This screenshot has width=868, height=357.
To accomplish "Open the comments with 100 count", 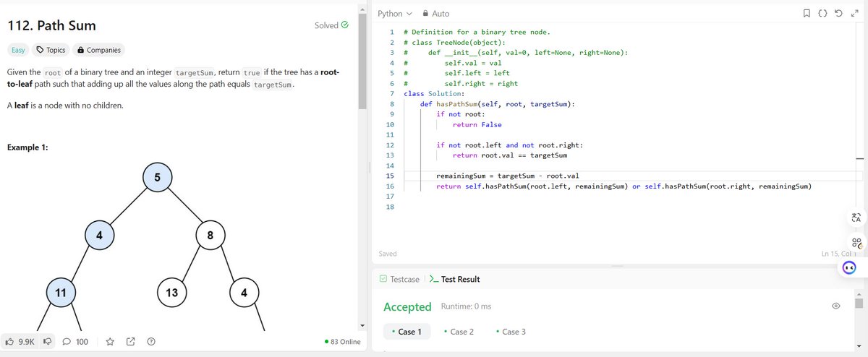I will [x=75, y=341].
